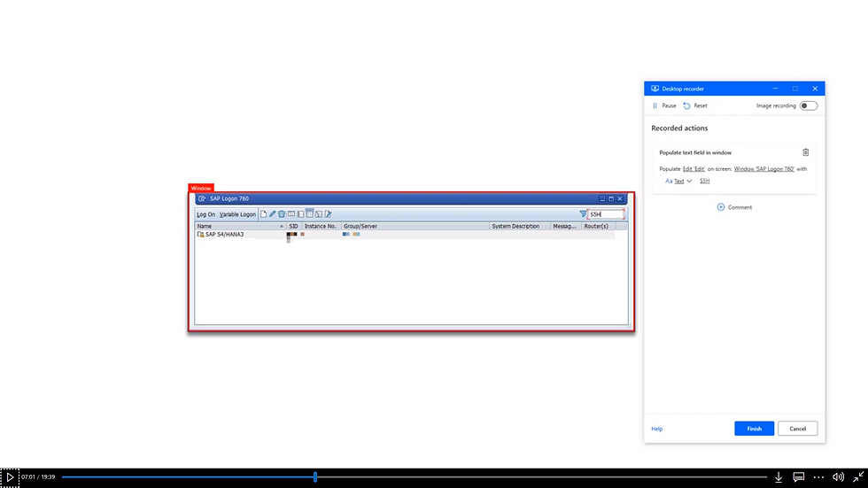The height and width of the screenshot is (488, 868).
Task: Play the video
Action: tap(10, 477)
